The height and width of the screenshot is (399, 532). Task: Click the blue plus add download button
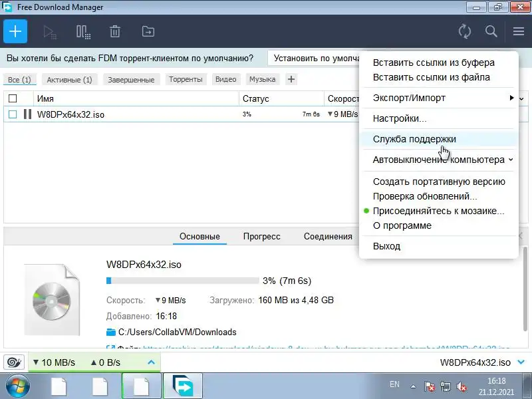click(15, 31)
